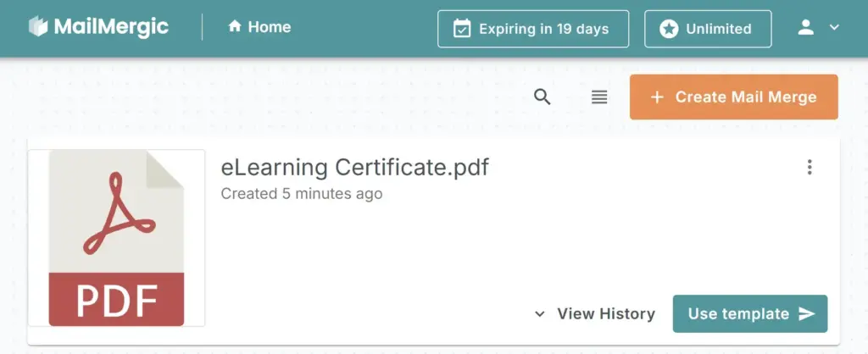Click the paper plane send icon

[806, 314]
